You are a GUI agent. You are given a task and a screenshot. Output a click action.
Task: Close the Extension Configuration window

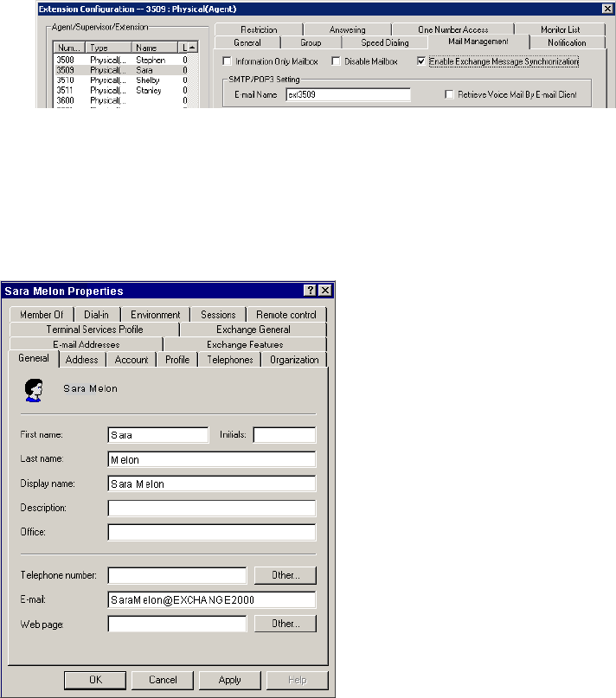[x=607, y=9]
